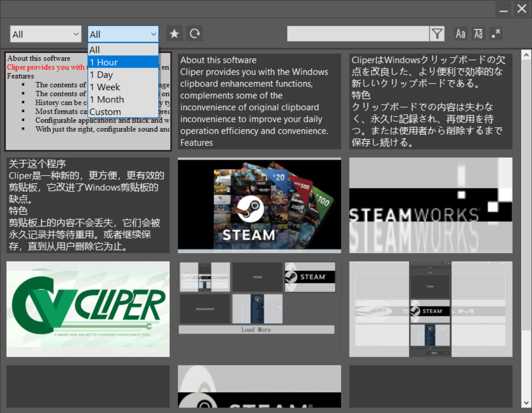The height and width of the screenshot is (413, 532).
Task: Click the refresh clipboard history icon
Action: pyautogui.click(x=193, y=34)
